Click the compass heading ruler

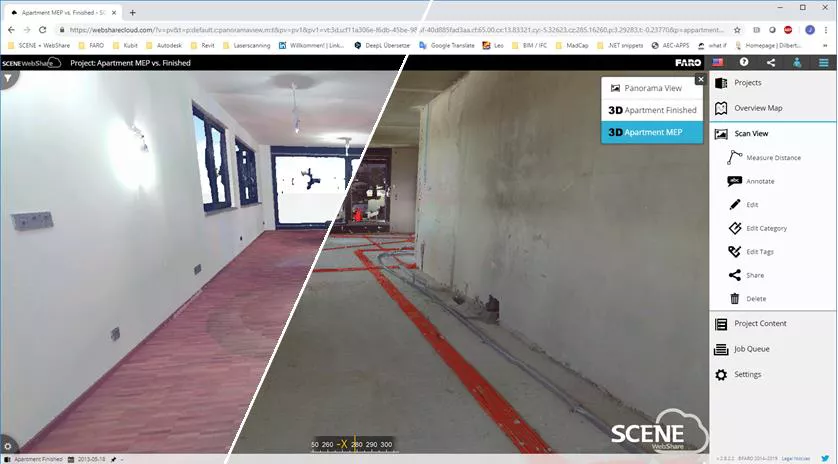354,445
